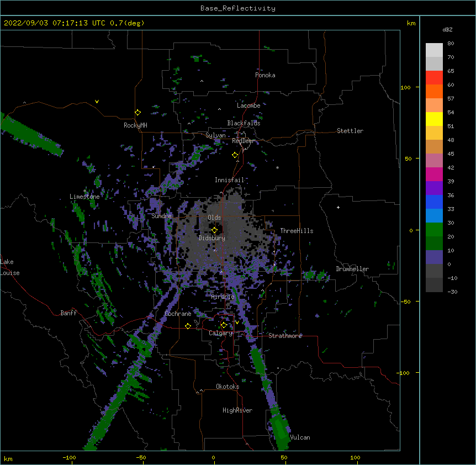Screen dimensions: 476x465
Task: Click the yellow radar site marker near Olds
Action: pyautogui.click(x=214, y=230)
